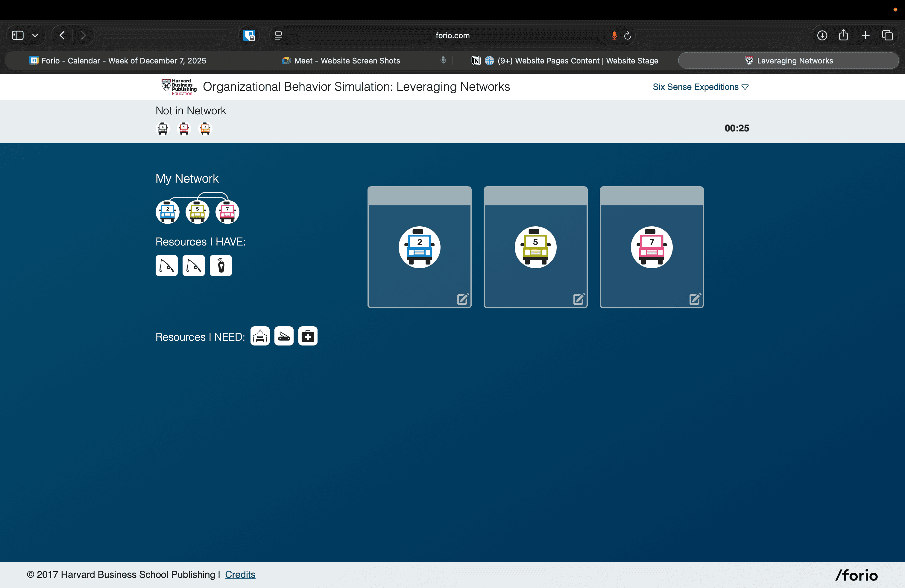Open edit note on bus 7 card
Viewport: 905px width, 588px height.
695,299
